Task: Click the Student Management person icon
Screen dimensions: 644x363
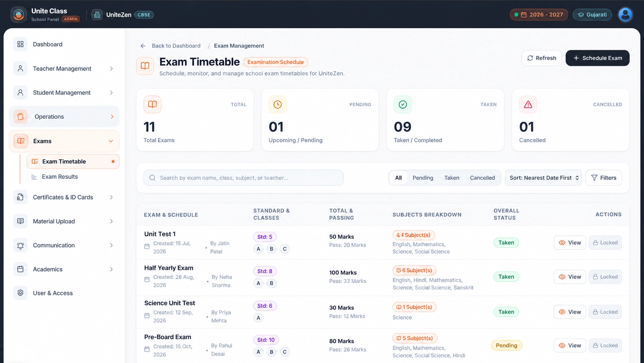Action: click(20, 92)
